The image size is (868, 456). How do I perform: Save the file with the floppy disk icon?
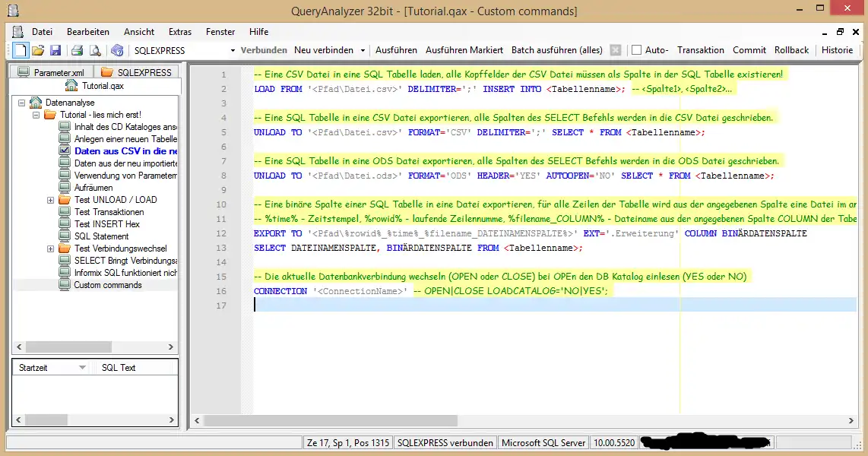55,50
